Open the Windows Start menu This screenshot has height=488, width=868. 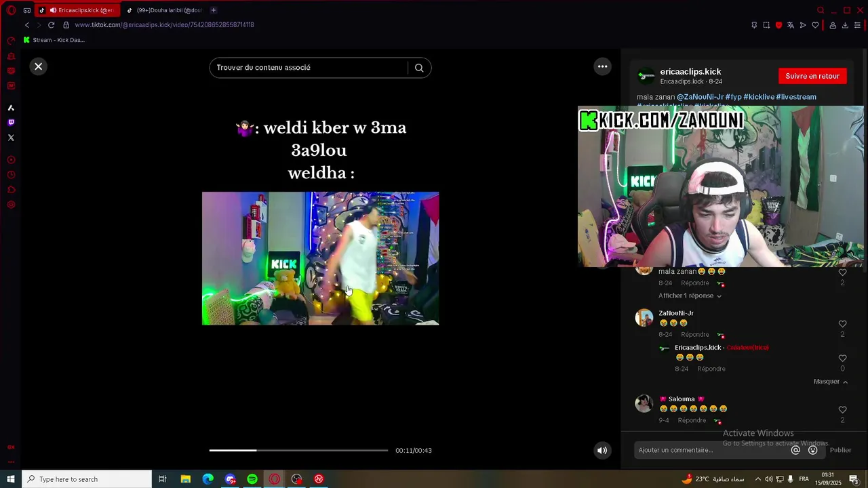point(11,479)
